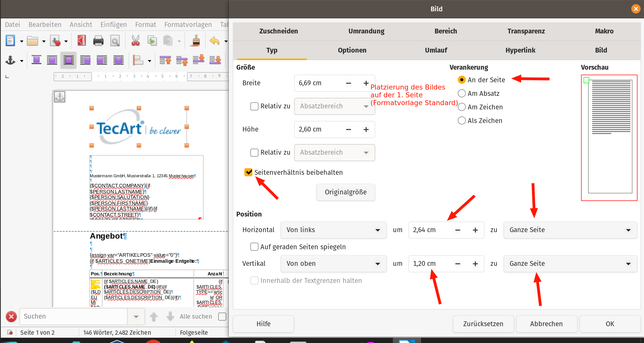This screenshot has width=644, height=343.
Task: Expand the Vertikal Ganze Seite dropdown
Action: tap(570, 264)
